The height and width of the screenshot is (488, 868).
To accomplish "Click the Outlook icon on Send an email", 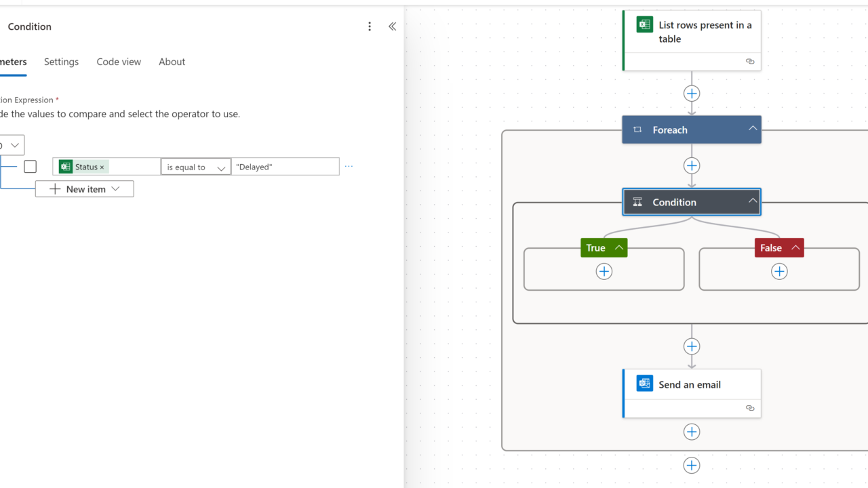I will click(644, 383).
